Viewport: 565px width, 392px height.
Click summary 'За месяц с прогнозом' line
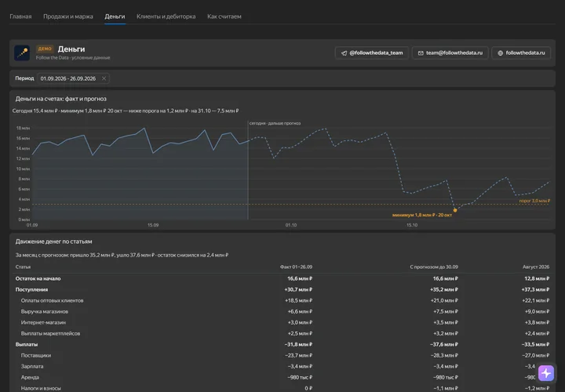tap(122, 255)
